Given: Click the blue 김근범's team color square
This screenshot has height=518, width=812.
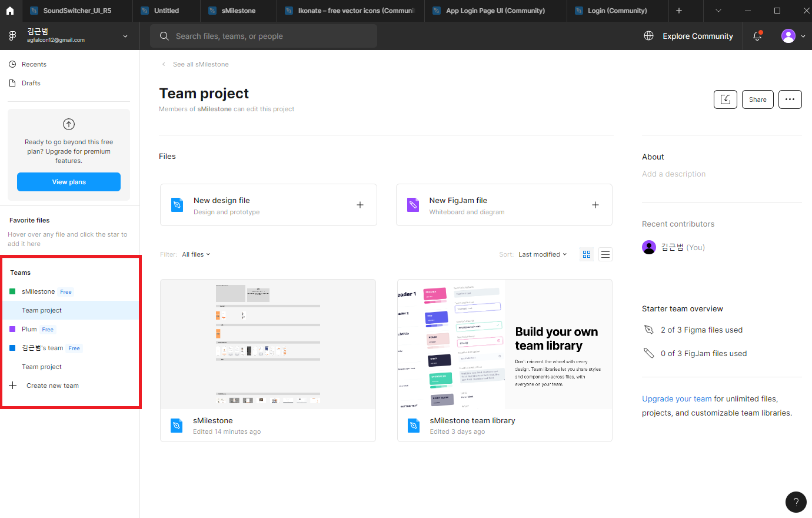Looking at the screenshot, I should coord(12,348).
